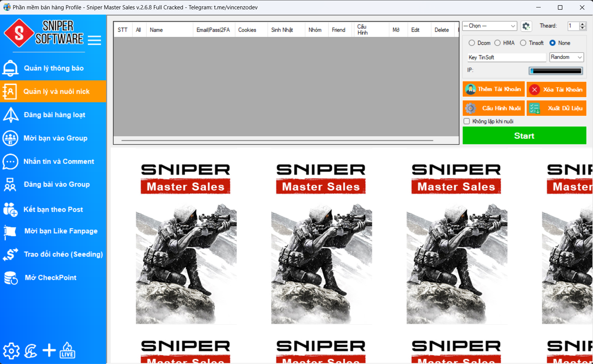Open Đăng bài hàng loạt menu

[55, 115]
